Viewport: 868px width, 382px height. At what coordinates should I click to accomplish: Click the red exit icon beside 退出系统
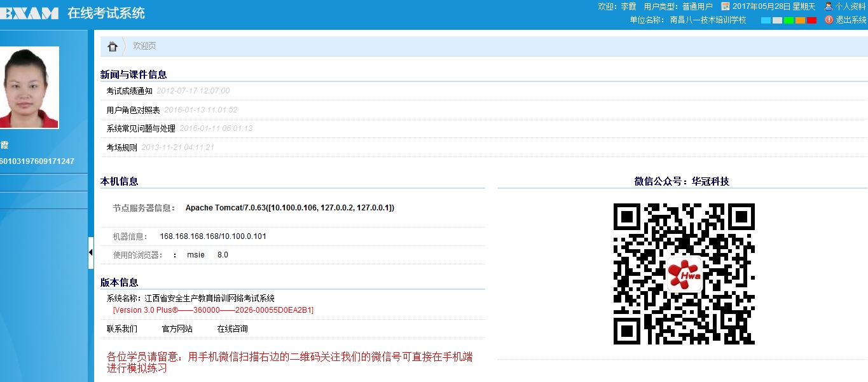829,20
